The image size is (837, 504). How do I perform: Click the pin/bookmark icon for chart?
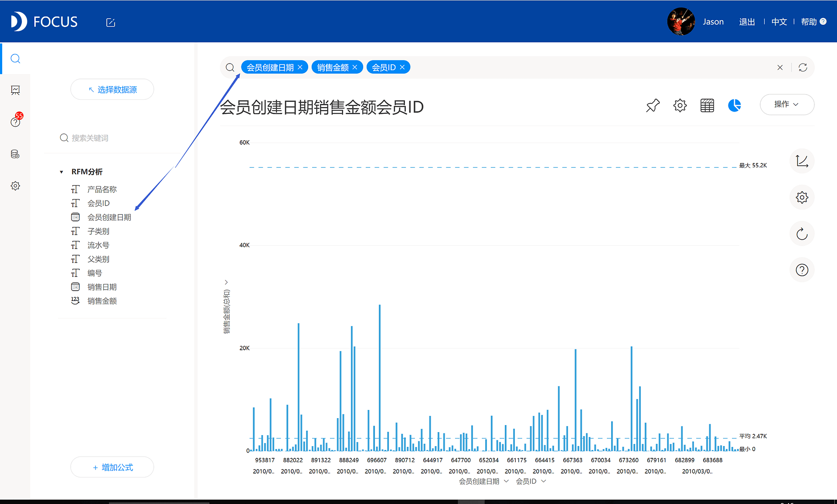click(x=653, y=106)
